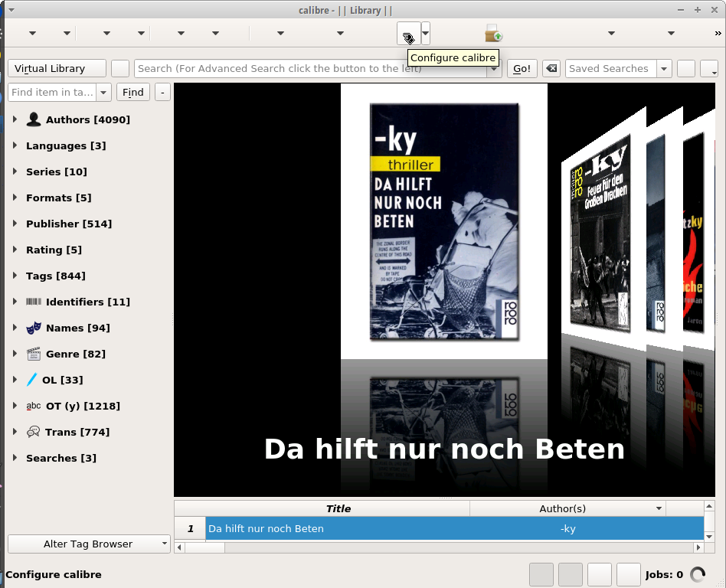Click the Configure calibre toolbar icon
Image resolution: width=726 pixels, height=588 pixels.
408,34
